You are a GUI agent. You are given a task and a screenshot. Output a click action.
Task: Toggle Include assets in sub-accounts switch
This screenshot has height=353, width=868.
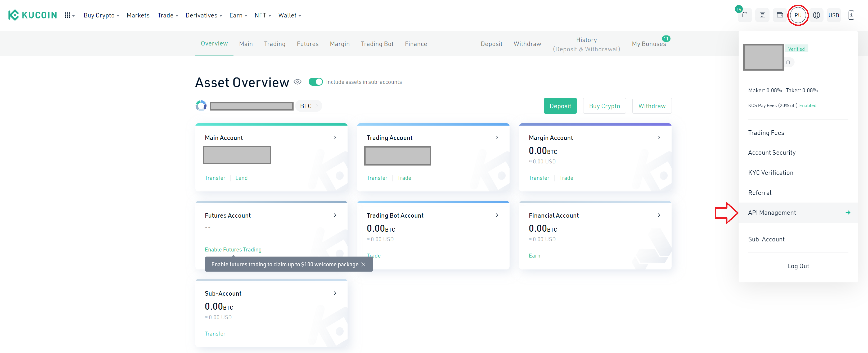[x=316, y=82]
